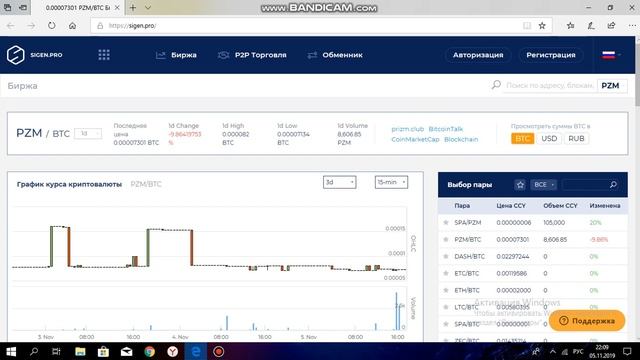This screenshot has height=360, width=640.
Task: Select the DASH/BTC pair row
Action: click(x=533, y=256)
